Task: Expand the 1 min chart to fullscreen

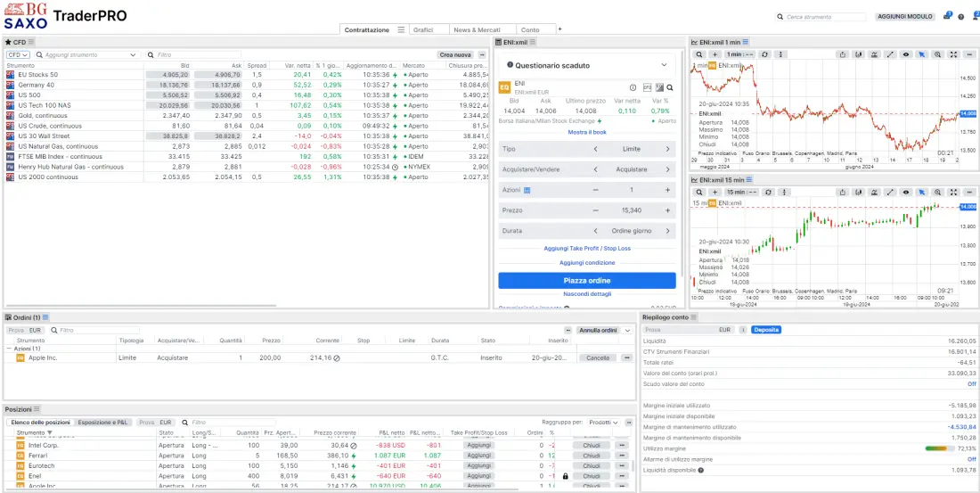Action: pos(953,54)
